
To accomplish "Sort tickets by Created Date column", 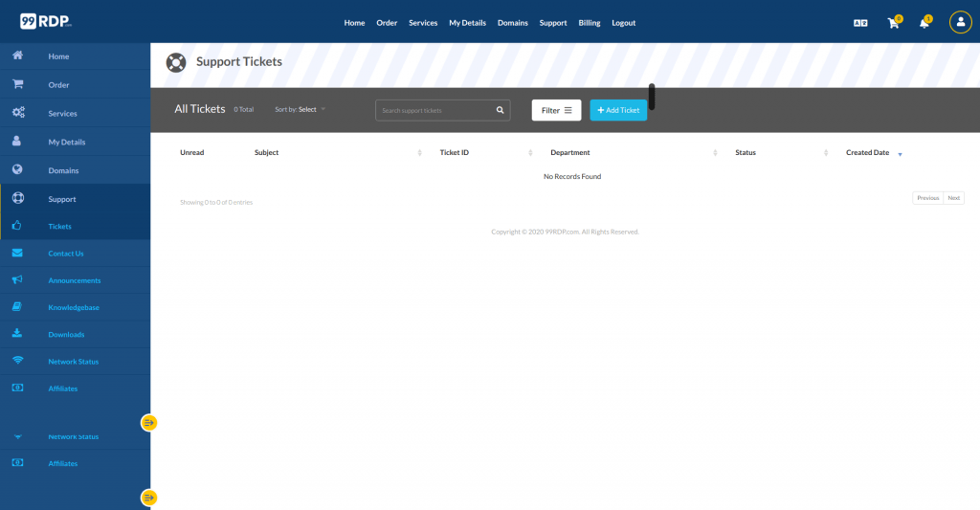I will click(x=868, y=153).
